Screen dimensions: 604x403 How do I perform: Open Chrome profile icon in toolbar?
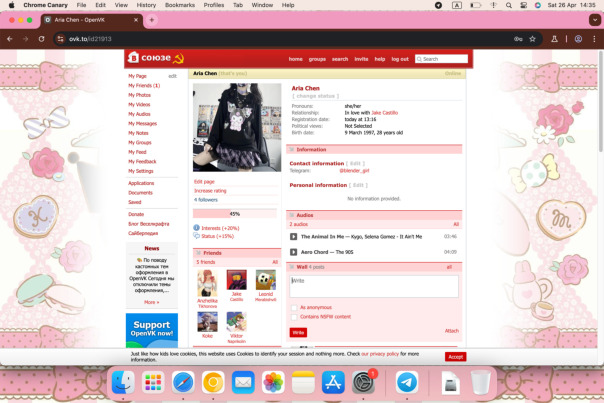[578, 39]
